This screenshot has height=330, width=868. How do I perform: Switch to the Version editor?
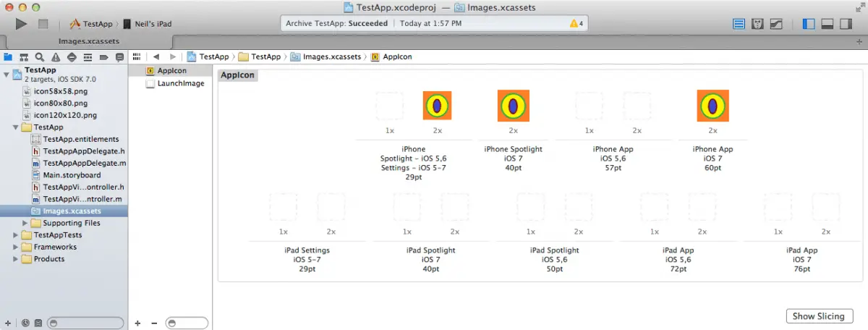[776, 24]
